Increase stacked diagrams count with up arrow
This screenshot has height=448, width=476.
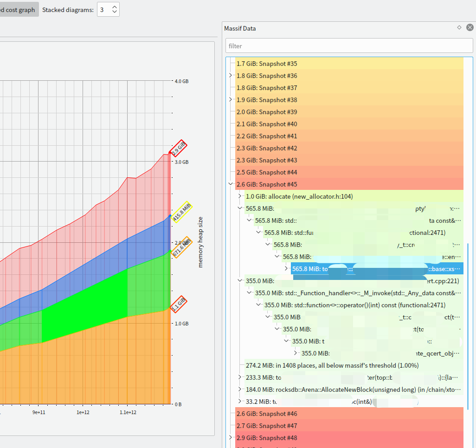click(x=115, y=6)
